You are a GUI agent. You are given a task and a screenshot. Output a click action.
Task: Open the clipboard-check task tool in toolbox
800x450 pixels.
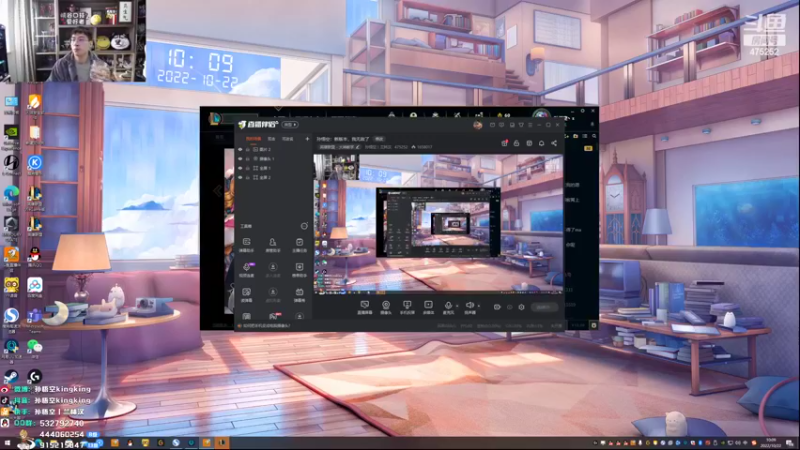pyautogui.click(x=299, y=244)
